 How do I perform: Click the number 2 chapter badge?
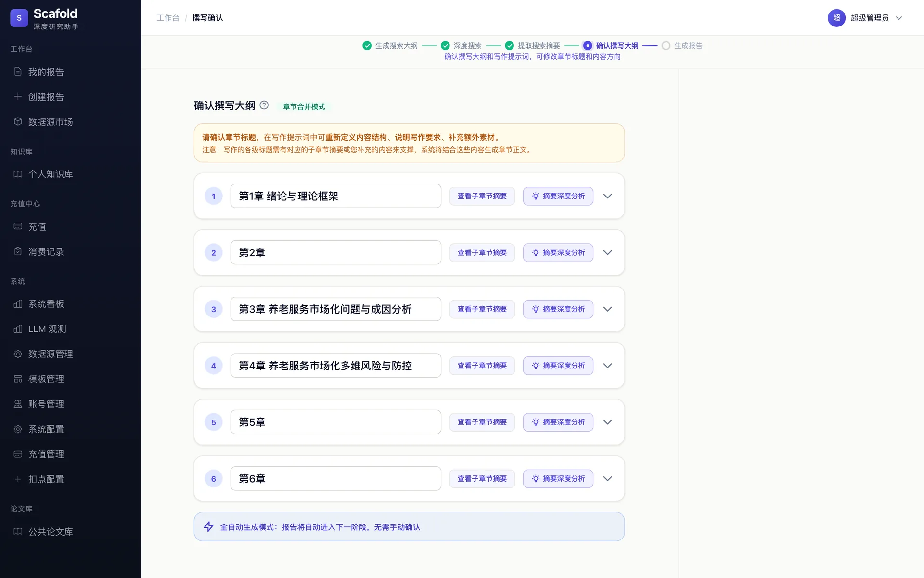coord(214,252)
